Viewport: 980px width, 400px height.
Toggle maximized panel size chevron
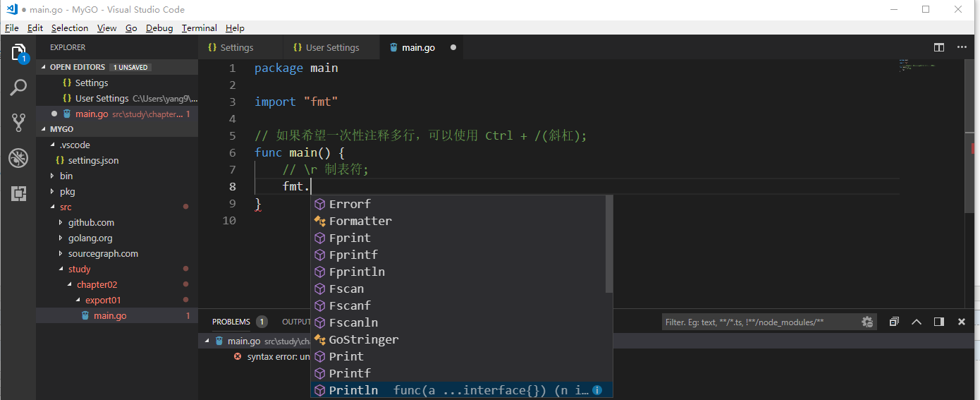[917, 322]
